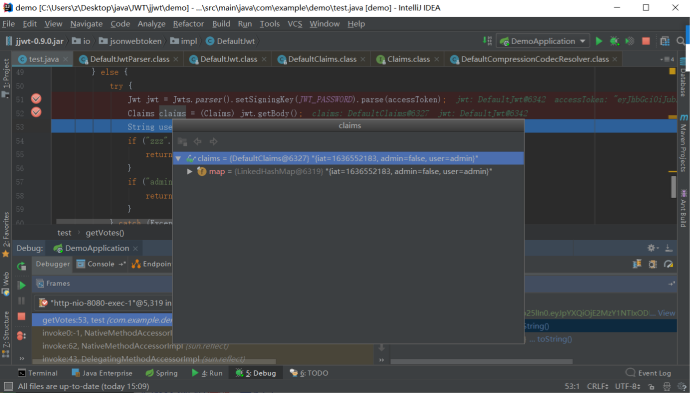
Task: Show the hidden editor tabs list
Action: [x=667, y=59]
